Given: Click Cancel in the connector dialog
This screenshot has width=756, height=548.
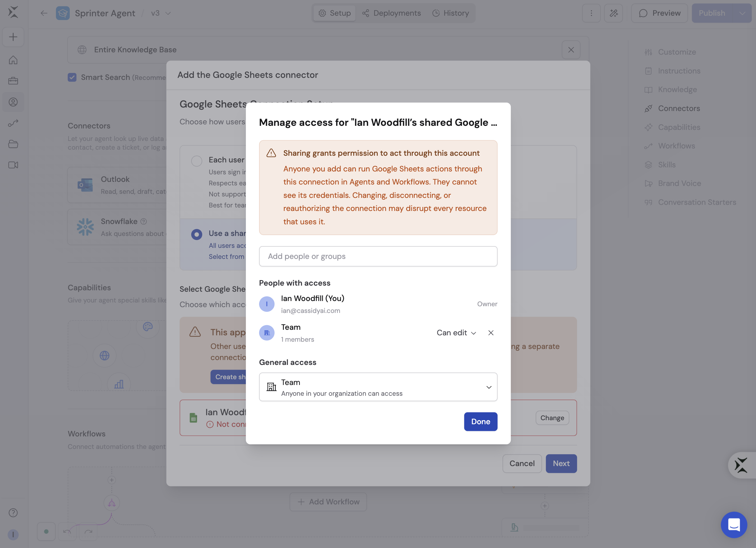Looking at the screenshot, I should 522,463.
